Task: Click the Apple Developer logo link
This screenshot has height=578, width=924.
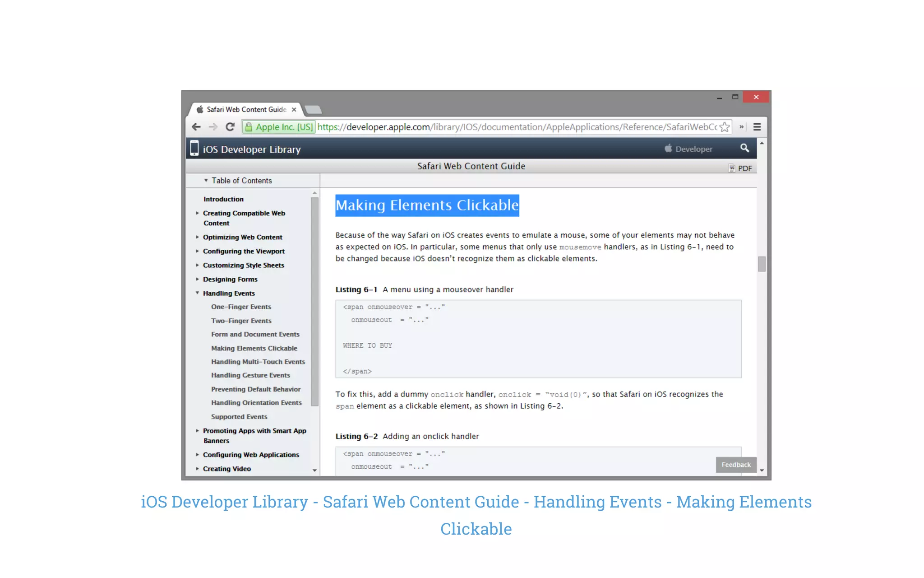Action: click(x=688, y=149)
